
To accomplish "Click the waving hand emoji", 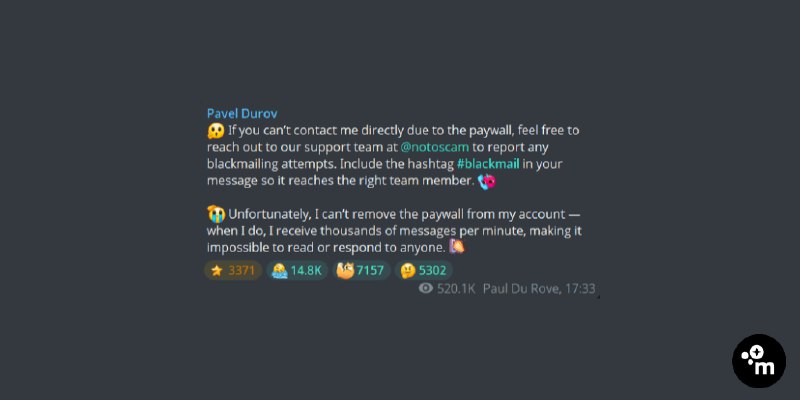I will (457, 247).
